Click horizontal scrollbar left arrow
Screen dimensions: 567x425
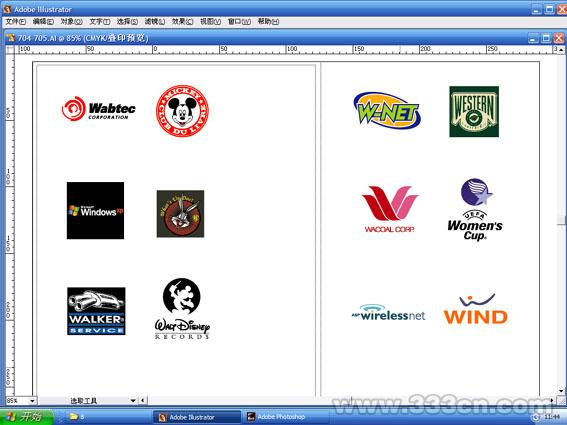143,400
